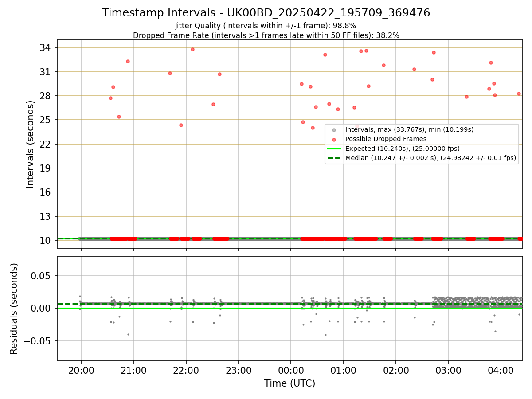Click y-axis tick label '31'
Image resolution: width=532 pixels, height=399 pixels.
(46, 72)
